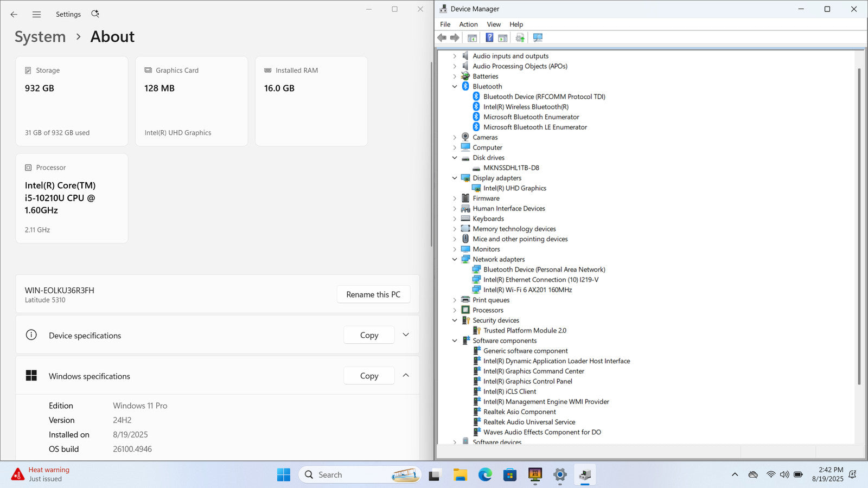
Task: Click Scan for hardware changes toolbar icon
Action: pos(538,38)
